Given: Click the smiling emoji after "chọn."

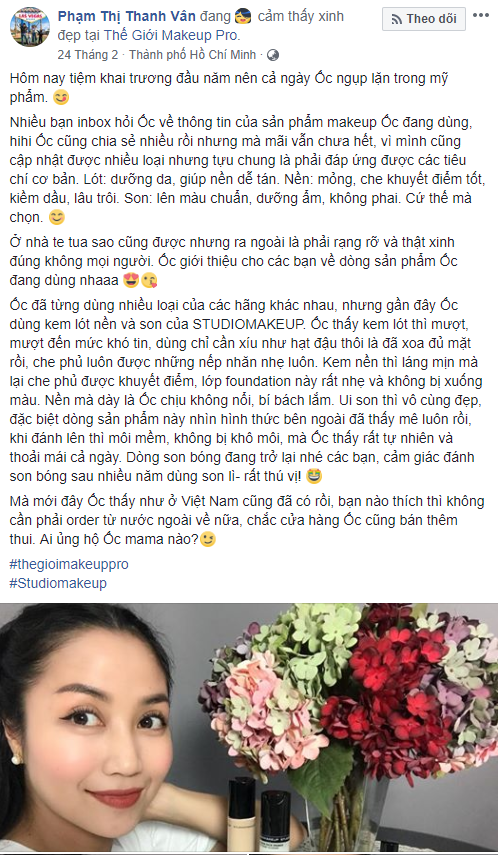Looking at the screenshot, I should (57, 217).
